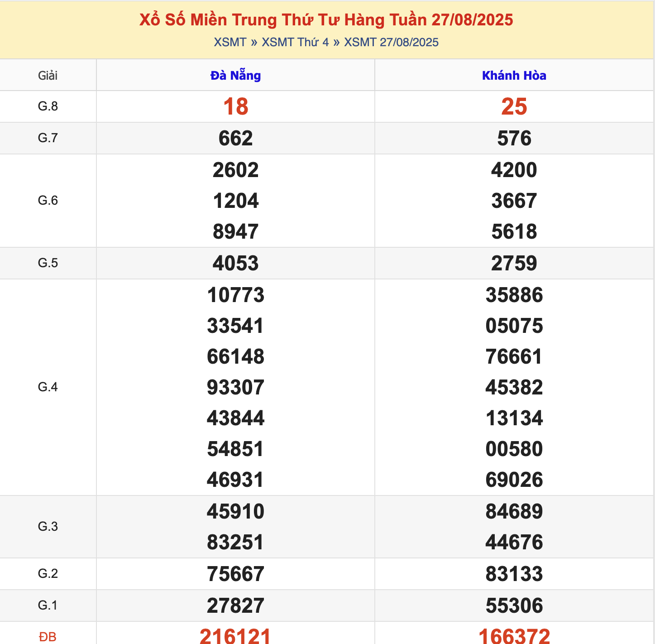The height and width of the screenshot is (644, 655).
Task: Click G.4 number 46931
Action: coord(235,480)
